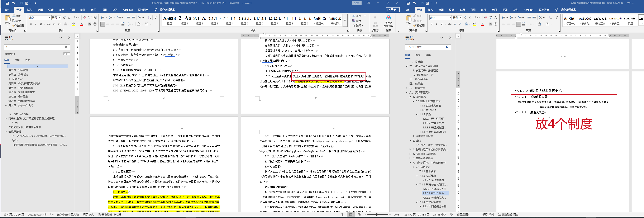Increase indent in the right window ribbon
This screenshot has width=644, height=218.
point(534,18)
